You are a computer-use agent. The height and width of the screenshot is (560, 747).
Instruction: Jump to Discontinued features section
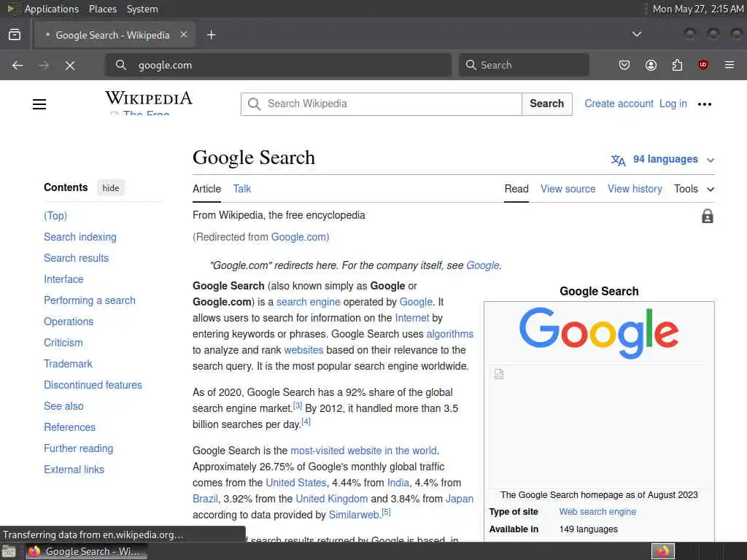93,385
